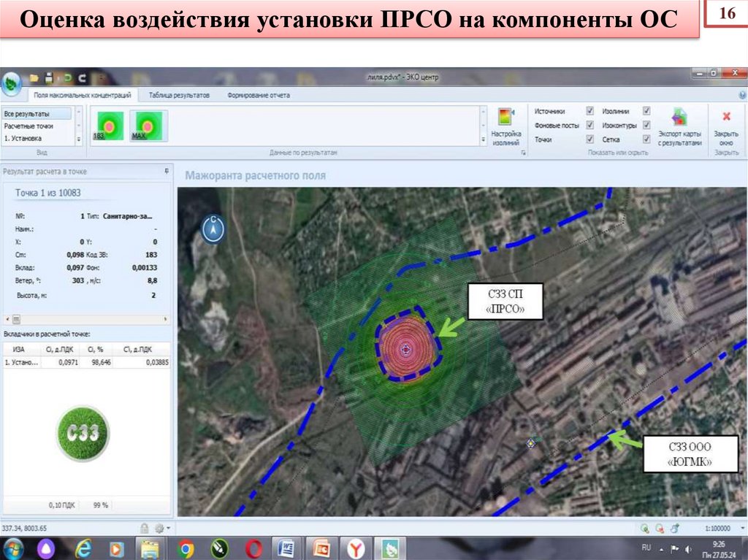Toggle the Источники checkbox
The width and height of the screenshot is (748, 560).
pos(589,111)
